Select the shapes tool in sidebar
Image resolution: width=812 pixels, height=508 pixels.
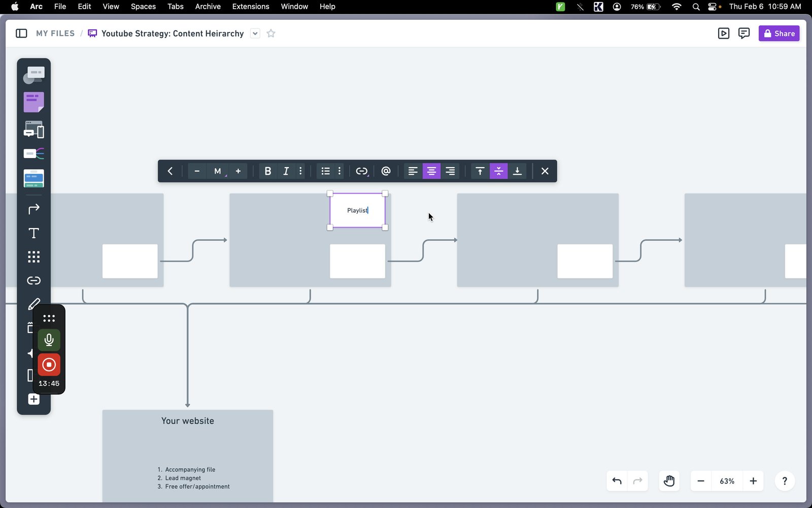tap(33, 75)
